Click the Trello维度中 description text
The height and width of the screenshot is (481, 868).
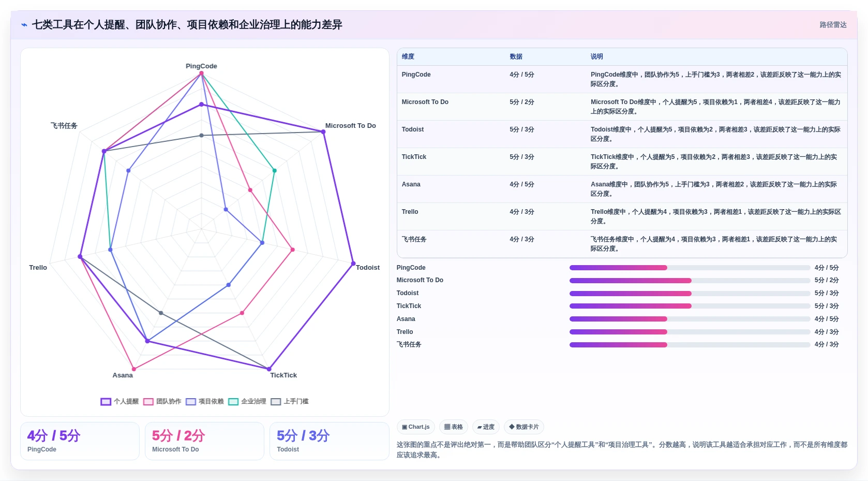point(716,216)
